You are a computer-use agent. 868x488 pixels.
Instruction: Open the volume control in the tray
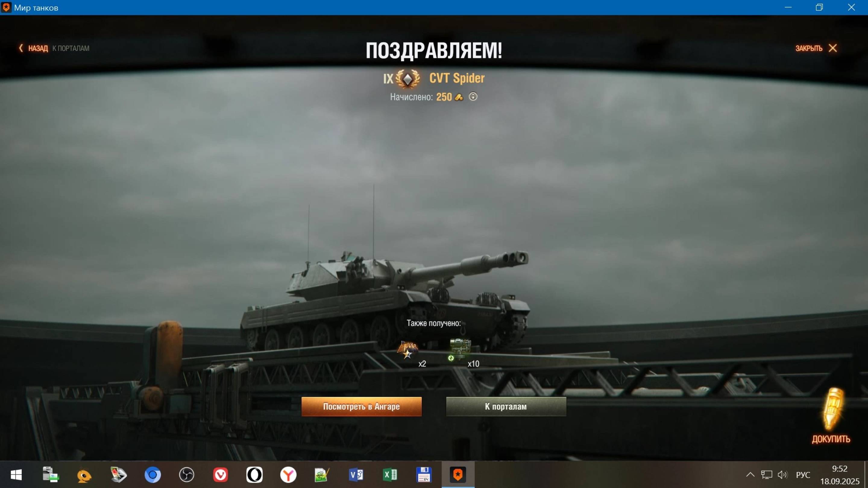[x=782, y=475]
